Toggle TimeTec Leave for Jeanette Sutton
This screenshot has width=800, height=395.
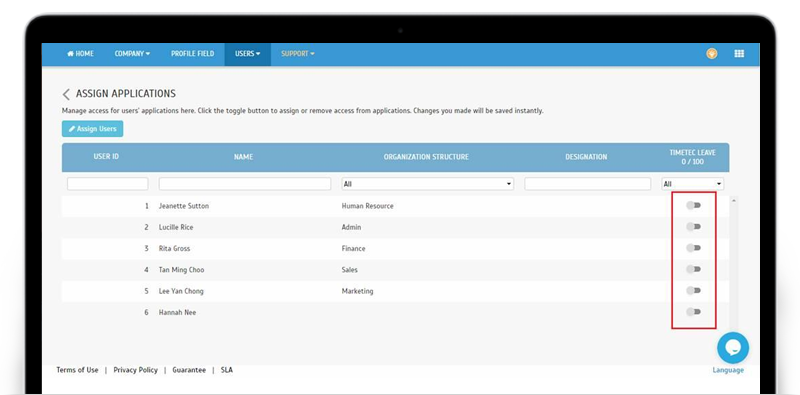point(693,205)
